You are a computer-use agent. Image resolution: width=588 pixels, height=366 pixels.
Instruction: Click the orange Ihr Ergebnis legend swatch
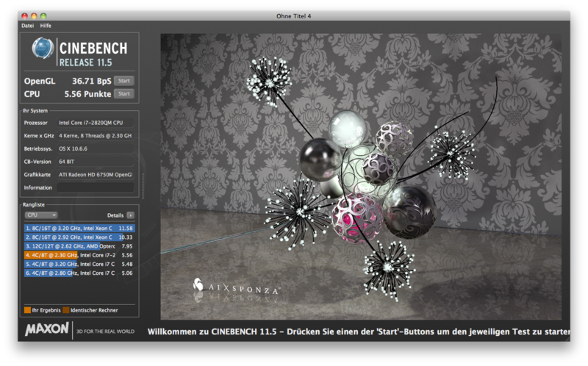27,310
